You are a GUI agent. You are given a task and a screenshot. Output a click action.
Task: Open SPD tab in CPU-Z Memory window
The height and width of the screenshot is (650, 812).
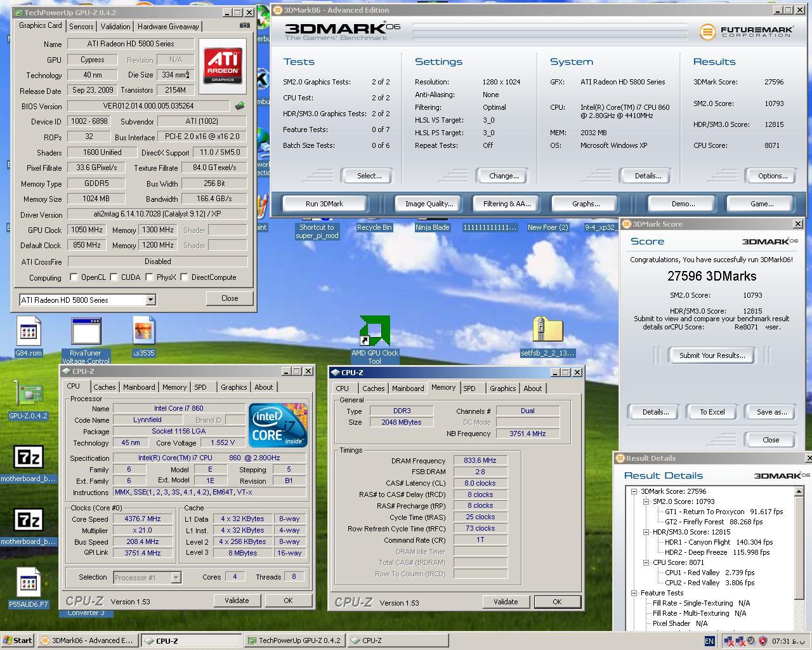[469, 388]
